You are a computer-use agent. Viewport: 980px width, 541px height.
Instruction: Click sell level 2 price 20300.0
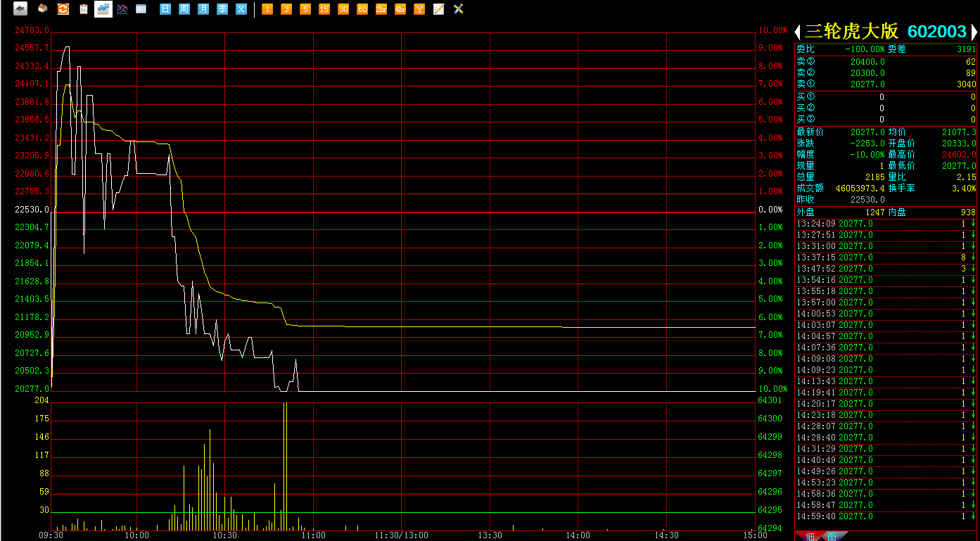coord(868,73)
